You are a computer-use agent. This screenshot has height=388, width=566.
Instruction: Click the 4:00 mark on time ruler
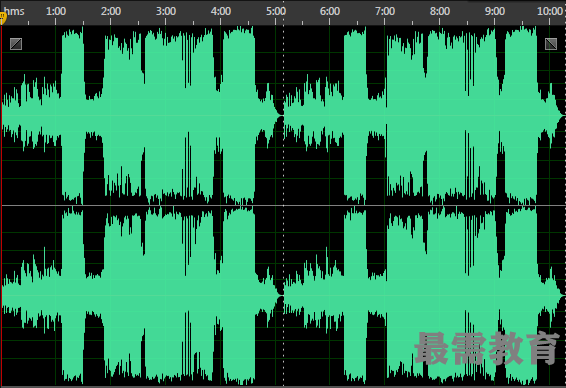tap(221, 11)
